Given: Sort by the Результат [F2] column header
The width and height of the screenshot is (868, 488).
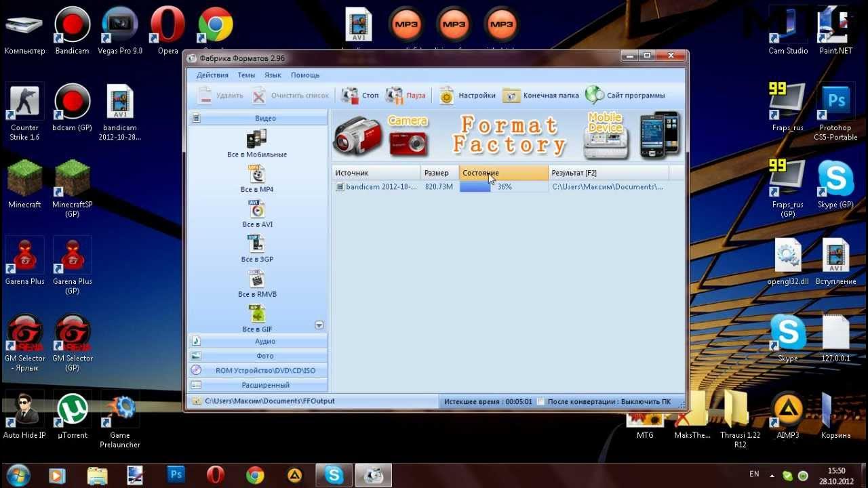Looking at the screenshot, I should coord(608,173).
